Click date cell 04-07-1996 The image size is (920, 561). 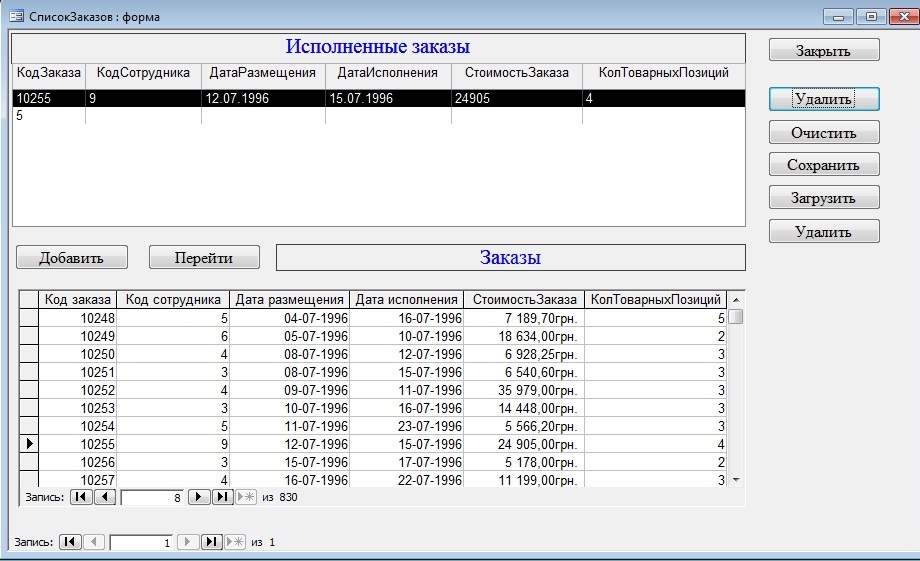289,318
